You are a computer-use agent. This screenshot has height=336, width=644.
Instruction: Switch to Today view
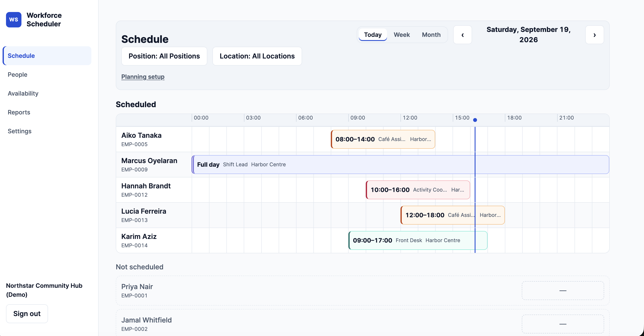[x=373, y=35]
